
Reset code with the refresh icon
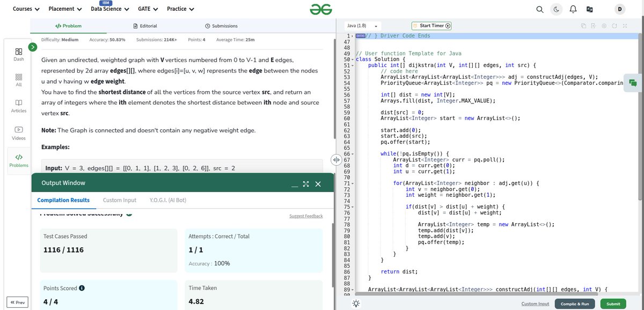614,26
